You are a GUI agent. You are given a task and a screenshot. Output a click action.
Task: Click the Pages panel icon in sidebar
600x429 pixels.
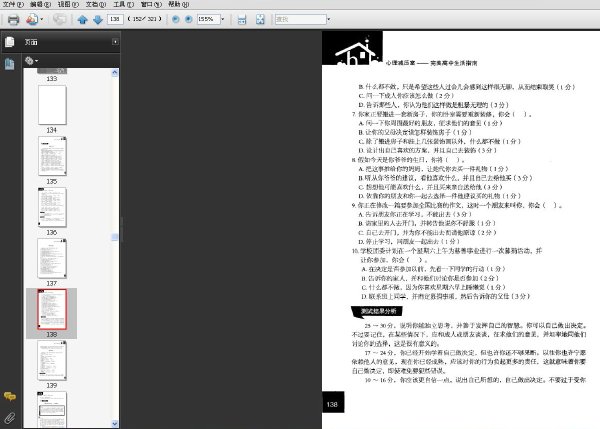point(10,42)
